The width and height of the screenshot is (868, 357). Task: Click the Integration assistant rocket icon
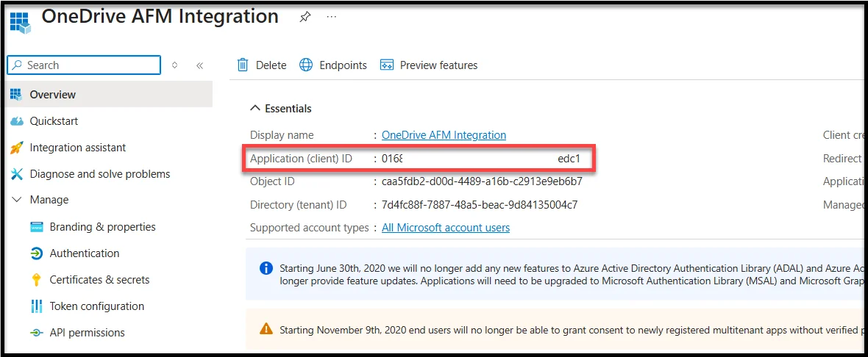click(x=17, y=148)
